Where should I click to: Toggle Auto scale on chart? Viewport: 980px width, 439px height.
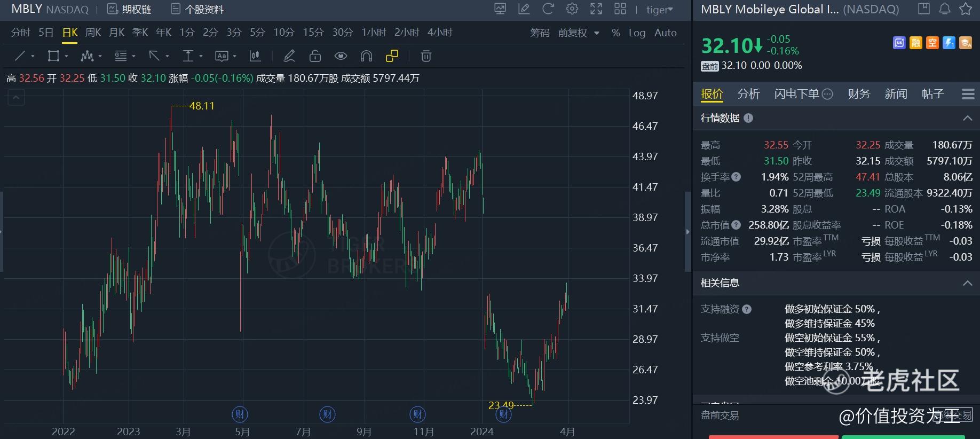[666, 33]
